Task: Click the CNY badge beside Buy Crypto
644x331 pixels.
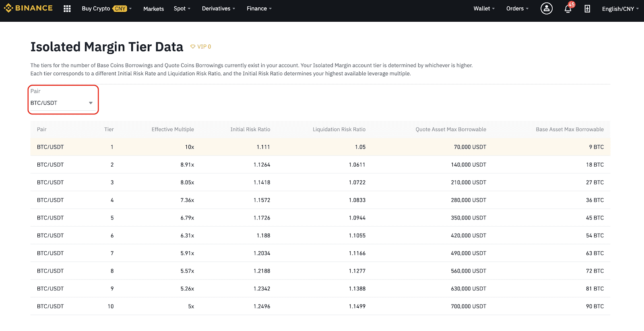Action: click(x=120, y=8)
